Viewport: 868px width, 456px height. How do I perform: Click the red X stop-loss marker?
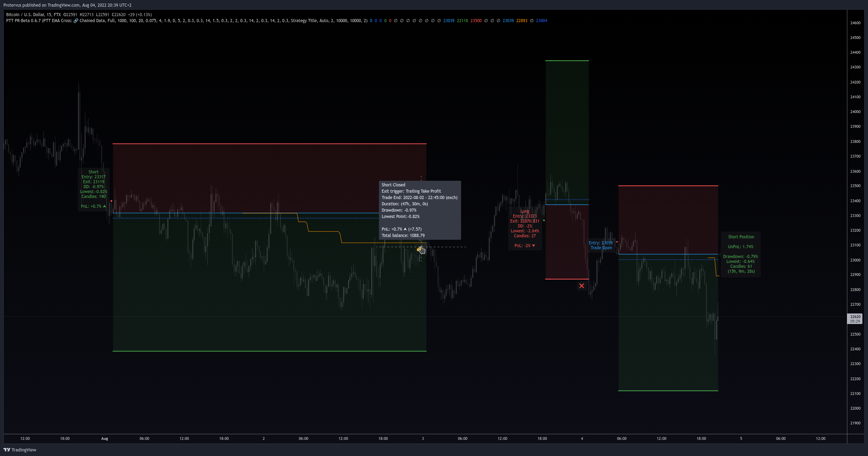click(x=582, y=286)
